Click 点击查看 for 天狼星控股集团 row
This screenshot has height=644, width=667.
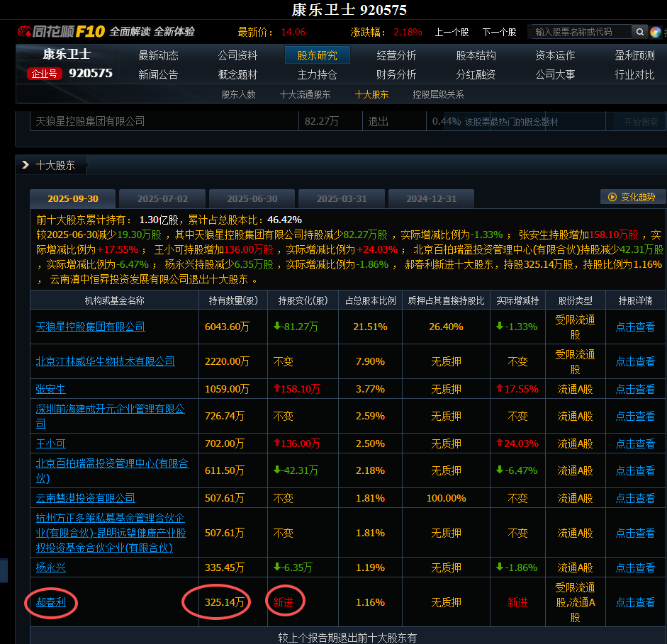[x=635, y=327]
